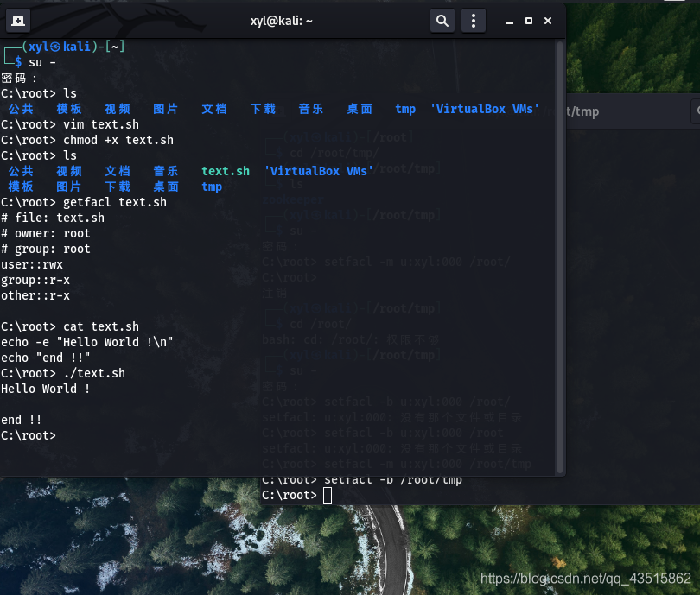Click the echo -e "Hello World !\n" line
Screen dimensions: 700x595
click(87, 342)
